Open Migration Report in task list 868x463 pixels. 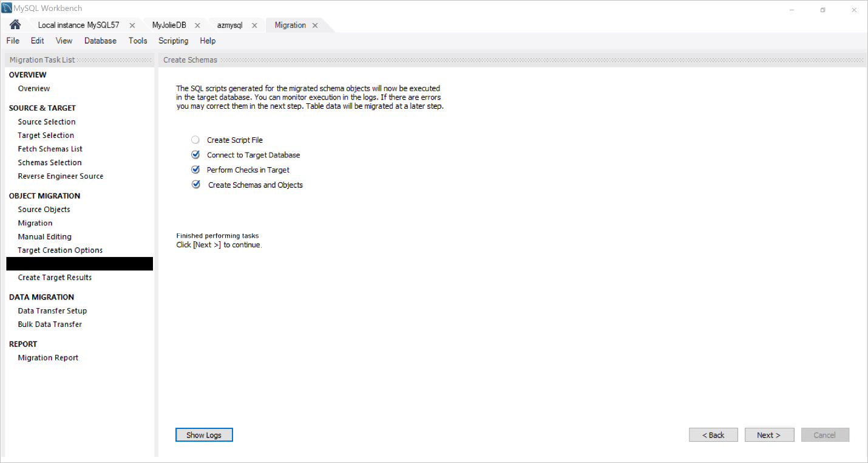pyautogui.click(x=48, y=358)
